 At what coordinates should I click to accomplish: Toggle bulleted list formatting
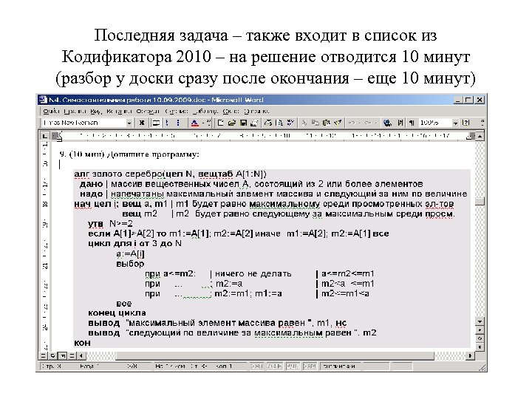click(178, 123)
